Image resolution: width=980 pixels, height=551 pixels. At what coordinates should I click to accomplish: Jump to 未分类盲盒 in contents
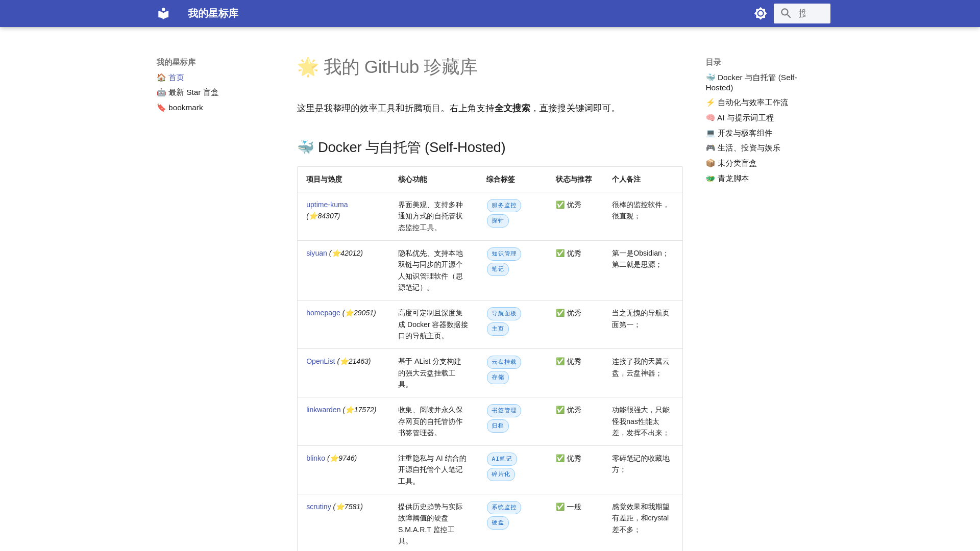[x=731, y=163]
